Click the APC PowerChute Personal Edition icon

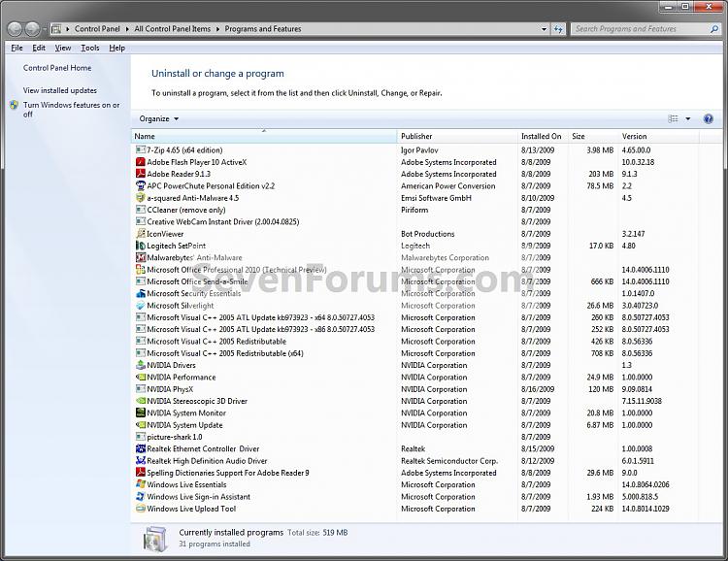click(x=140, y=185)
